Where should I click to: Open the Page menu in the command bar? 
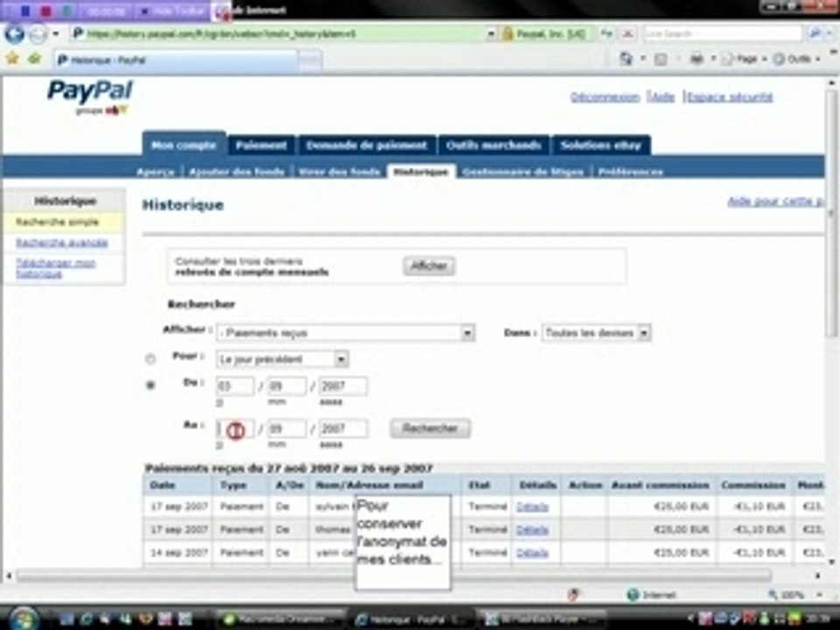(x=744, y=59)
